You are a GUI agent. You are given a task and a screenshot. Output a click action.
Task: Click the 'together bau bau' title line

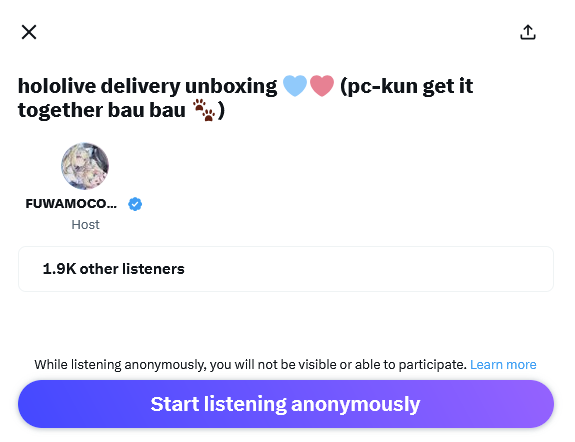click(x=102, y=110)
